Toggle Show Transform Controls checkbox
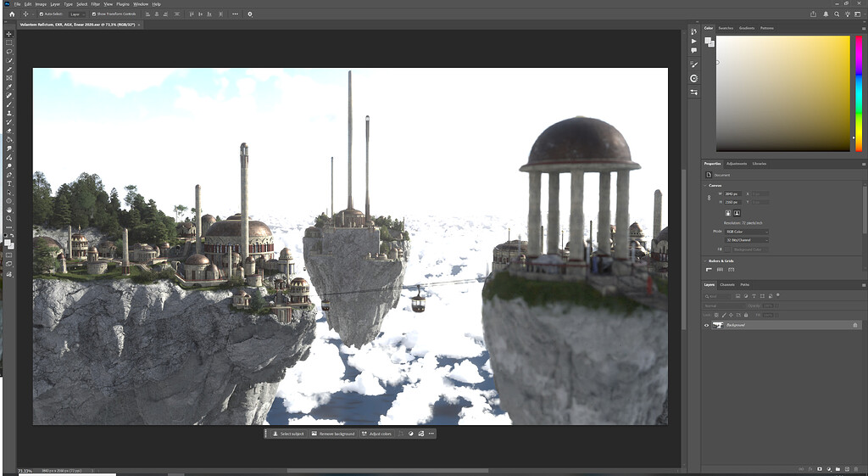The image size is (868, 476). coord(93,14)
